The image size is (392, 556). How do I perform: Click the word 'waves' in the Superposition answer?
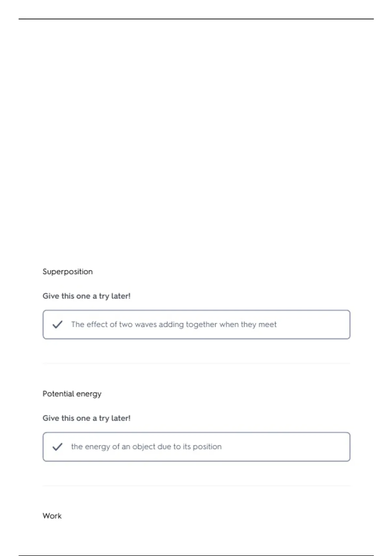pyautogui.click(x=145, y=324)
